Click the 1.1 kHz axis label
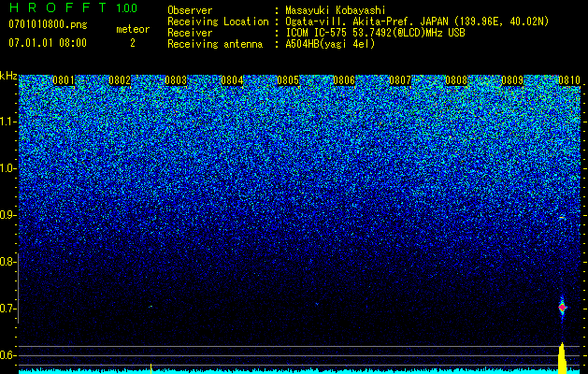 tap(7, 122)
